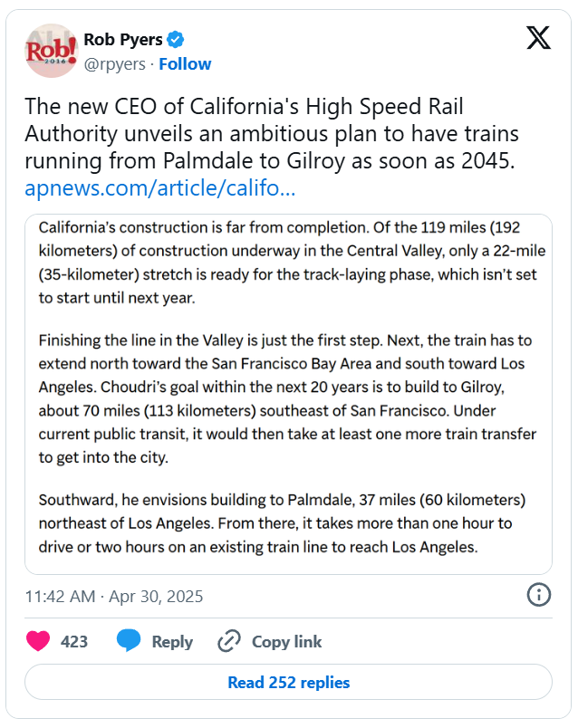Click the Copy link text
The height and width of the screenshot is (728, 578).
pos(286,641)
